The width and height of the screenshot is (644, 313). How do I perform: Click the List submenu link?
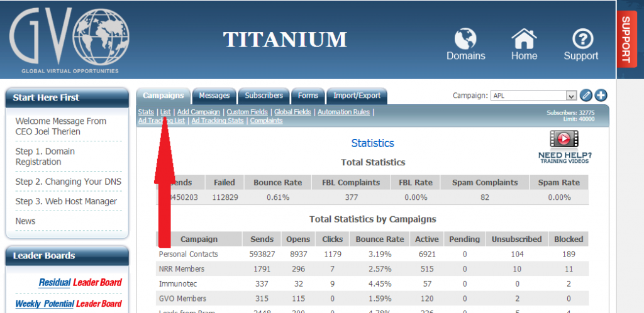165,112
